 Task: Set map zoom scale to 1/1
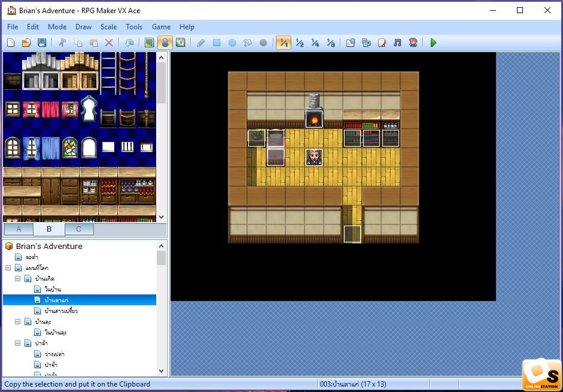click(284, 42)
